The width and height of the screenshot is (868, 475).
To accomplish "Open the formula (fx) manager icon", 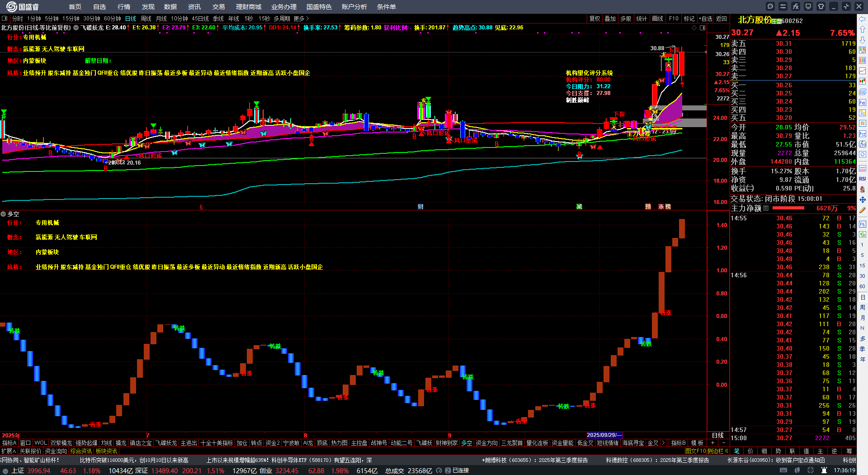I will pos(796,6).
